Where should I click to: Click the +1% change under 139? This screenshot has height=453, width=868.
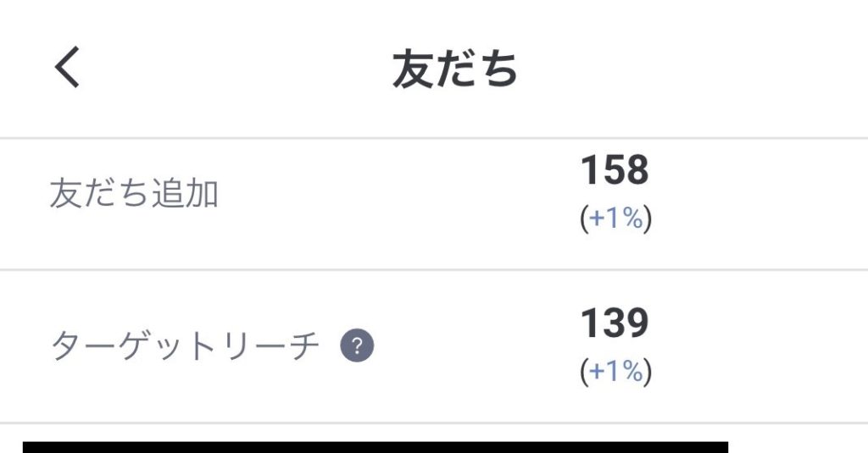pyautogui.click(x=615, y=371)
